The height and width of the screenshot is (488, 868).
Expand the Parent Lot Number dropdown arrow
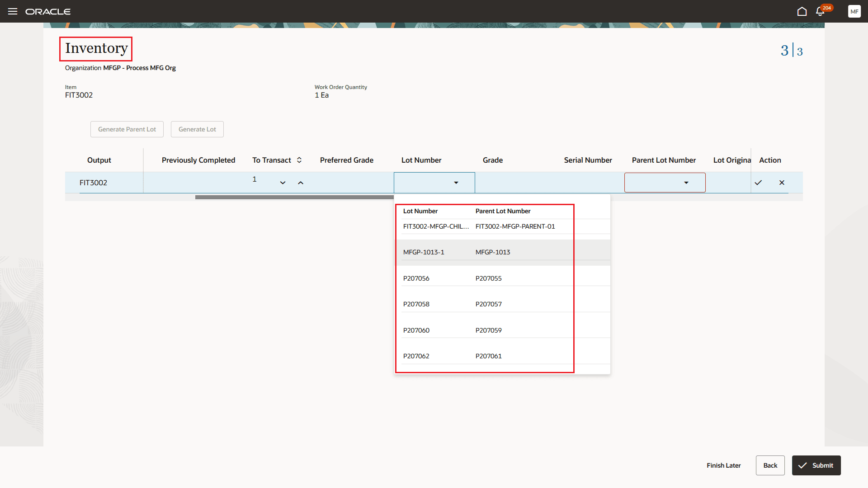point(686,183)
